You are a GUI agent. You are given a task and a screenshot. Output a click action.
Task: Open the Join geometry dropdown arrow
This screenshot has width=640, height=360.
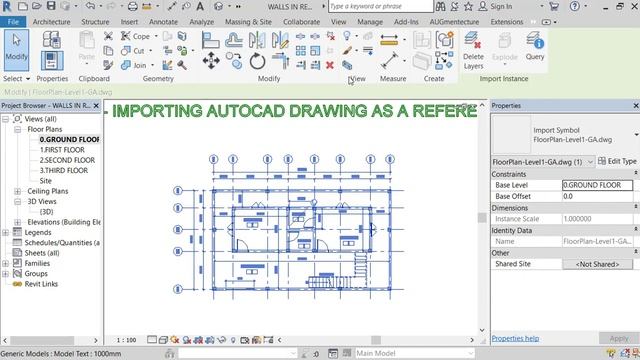153,65
